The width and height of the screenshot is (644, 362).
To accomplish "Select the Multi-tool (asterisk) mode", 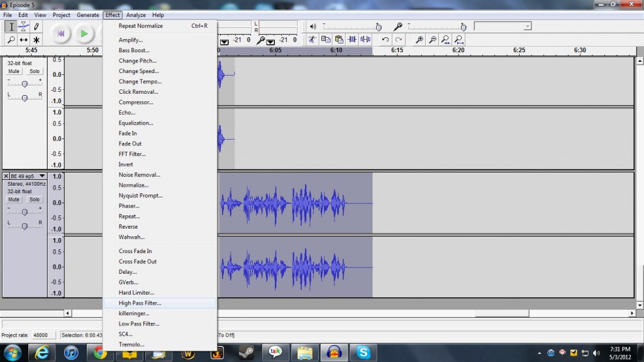I will pos(36,40).
